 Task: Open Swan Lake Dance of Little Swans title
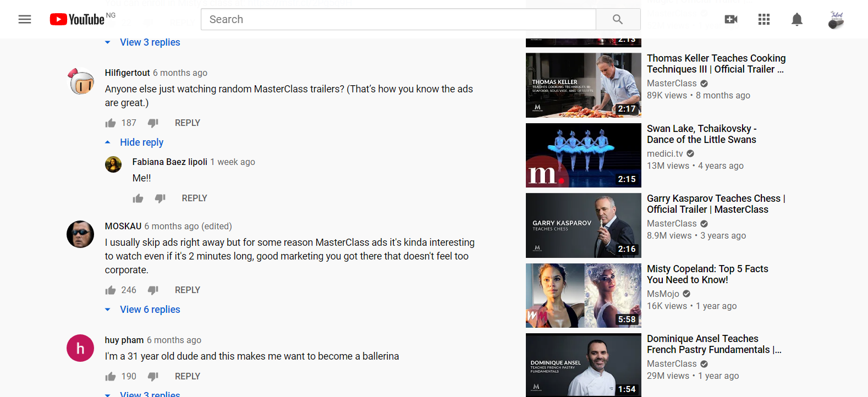[702, 134]
